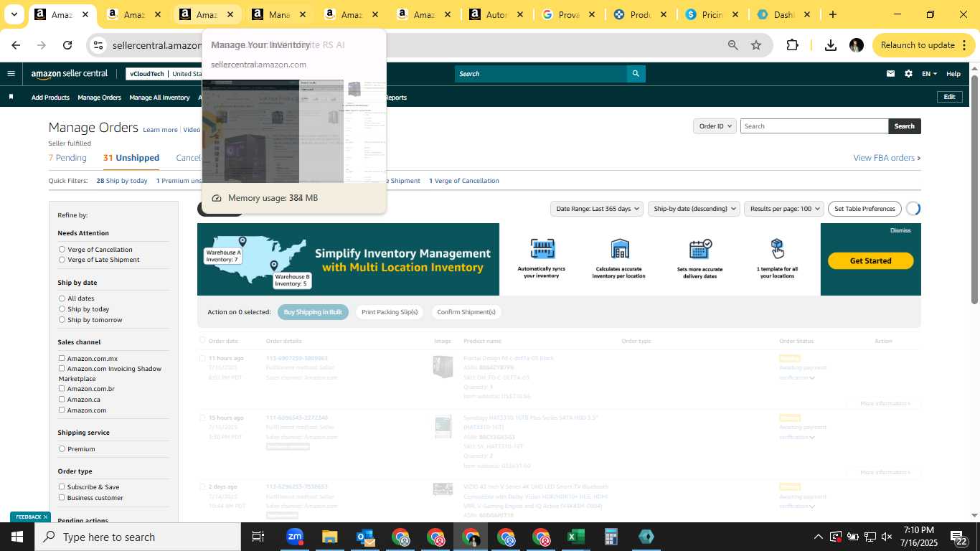Click the Calculates accurate inventory per location icon
Viewport: 980px width, 551px height.
tap(619, 249)
